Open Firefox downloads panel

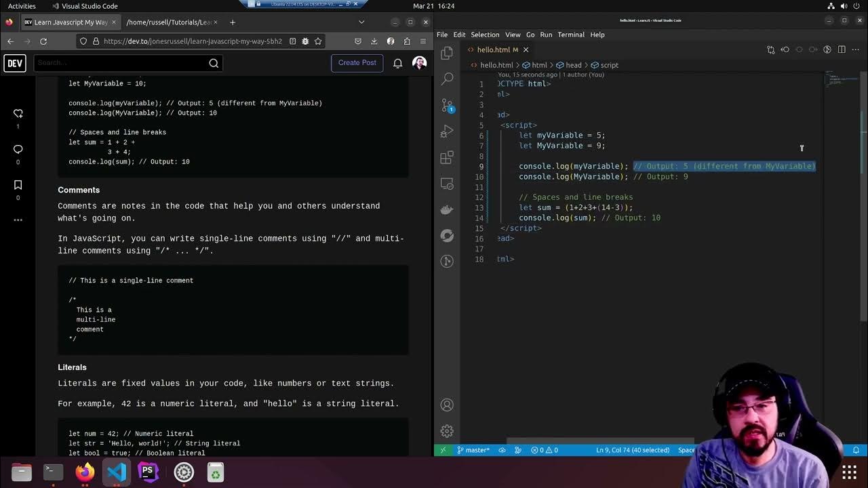click(x=374, y=41)
